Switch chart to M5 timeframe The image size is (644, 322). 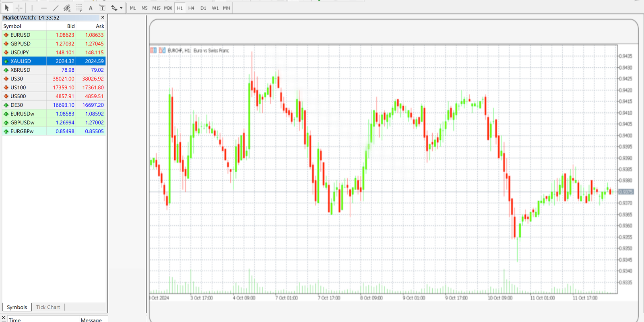tap(144, 8)
